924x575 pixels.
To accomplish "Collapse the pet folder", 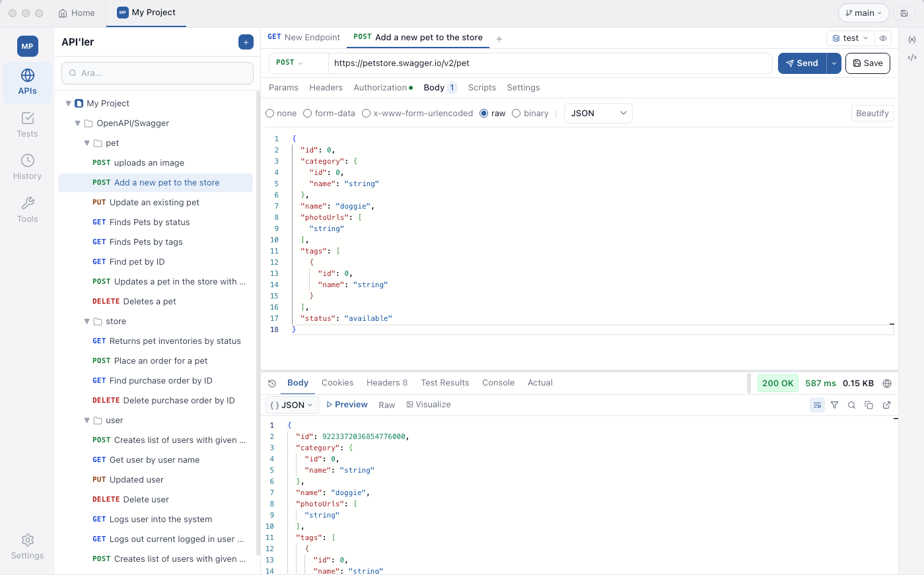I will point(87,143).
